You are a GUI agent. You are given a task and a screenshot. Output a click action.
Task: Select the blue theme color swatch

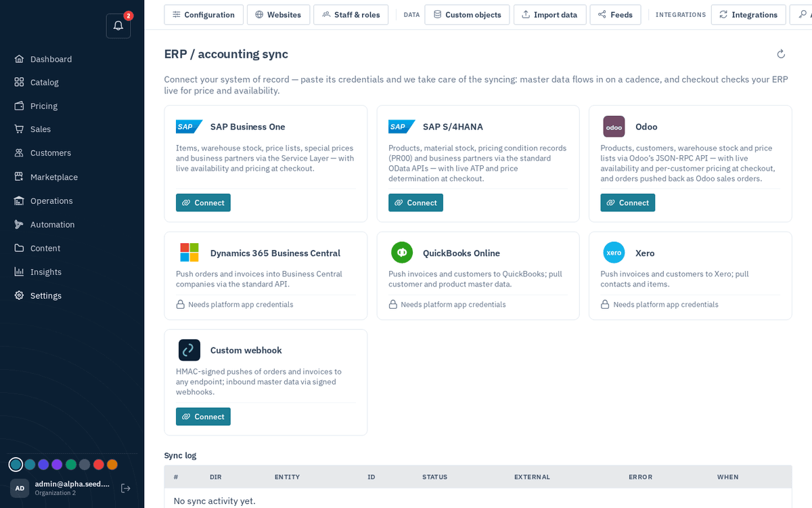click(x=30, y=465)
